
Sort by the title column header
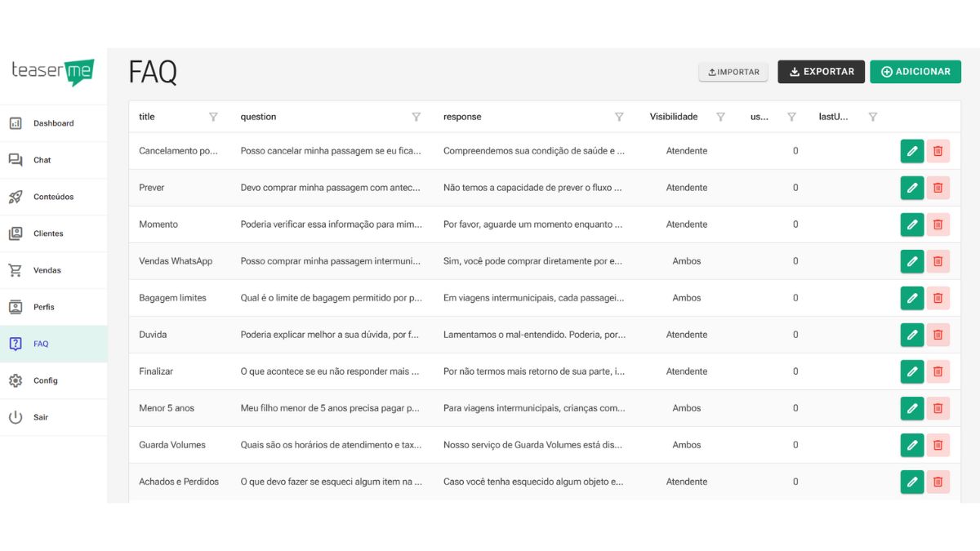(x=147, y=117)
